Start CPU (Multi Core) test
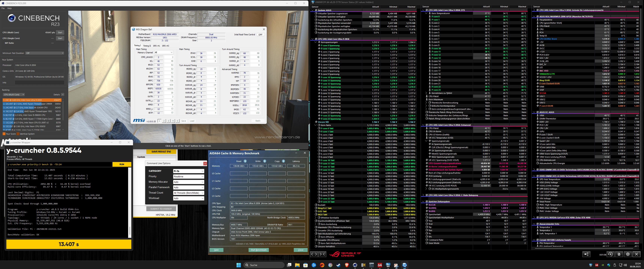 tap(60, 32)
